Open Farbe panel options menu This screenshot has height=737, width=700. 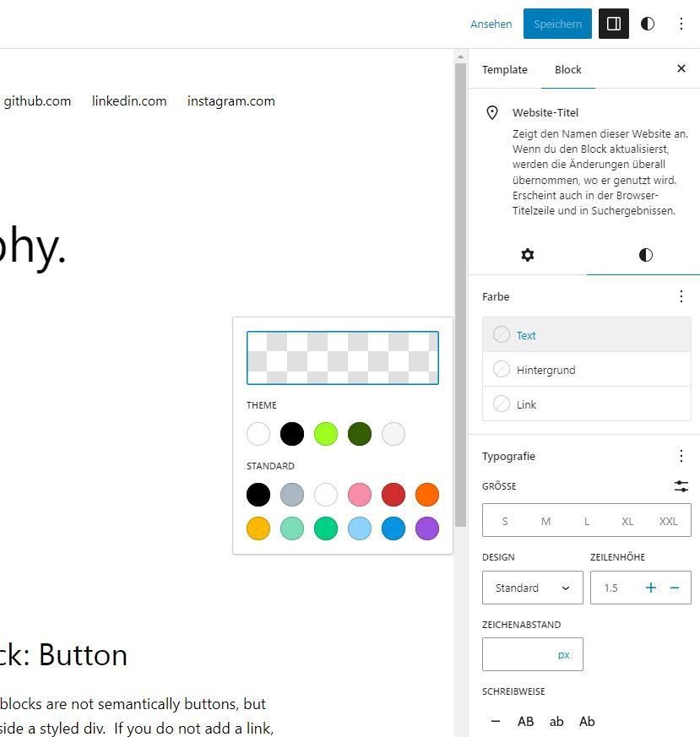681,296
